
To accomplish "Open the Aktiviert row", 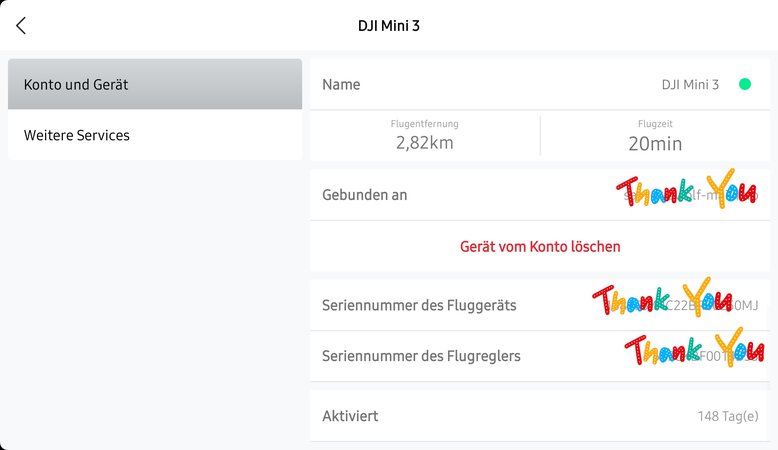I will pos(540,416).
